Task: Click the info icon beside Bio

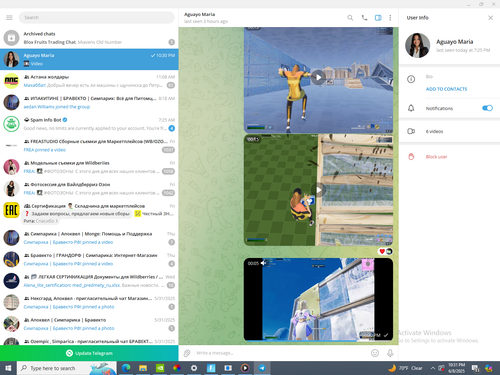Action: 411,79
